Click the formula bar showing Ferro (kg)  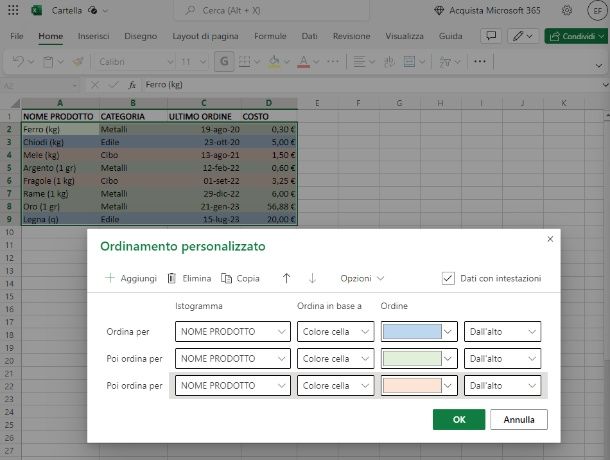370,84
